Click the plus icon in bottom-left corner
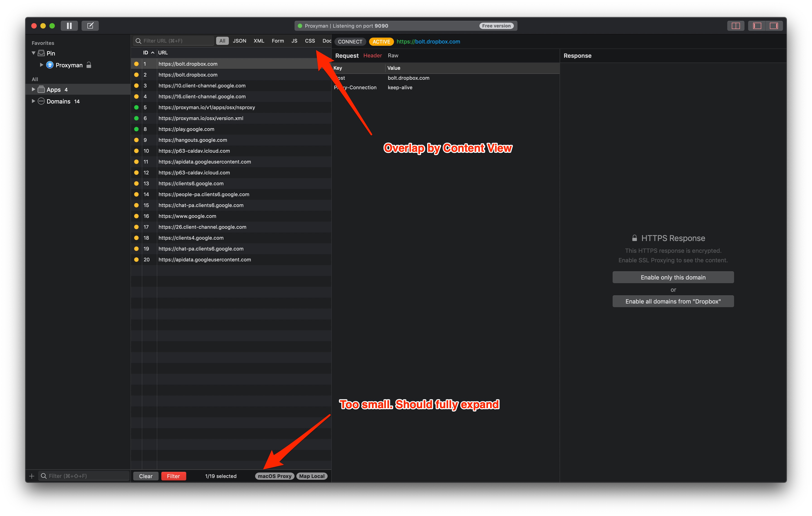Image resolution: width=812 pixels, height=516 pixels. [32, 476]
